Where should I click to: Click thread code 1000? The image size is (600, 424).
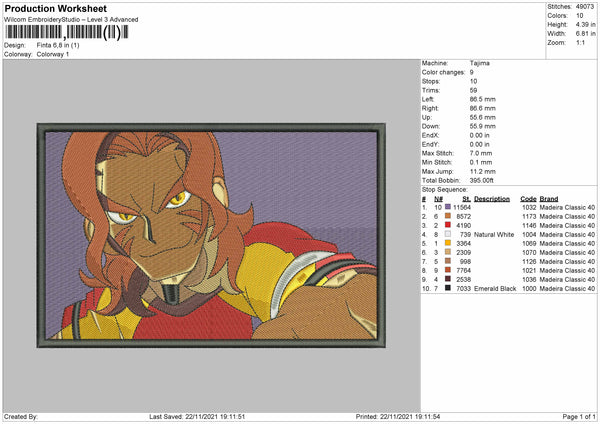coord(529,289)
